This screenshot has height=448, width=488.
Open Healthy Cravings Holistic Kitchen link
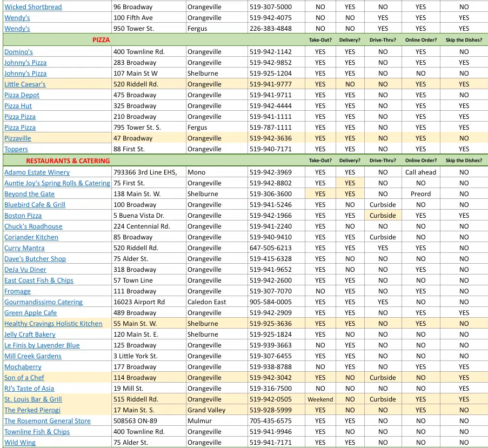pos(53,324)
